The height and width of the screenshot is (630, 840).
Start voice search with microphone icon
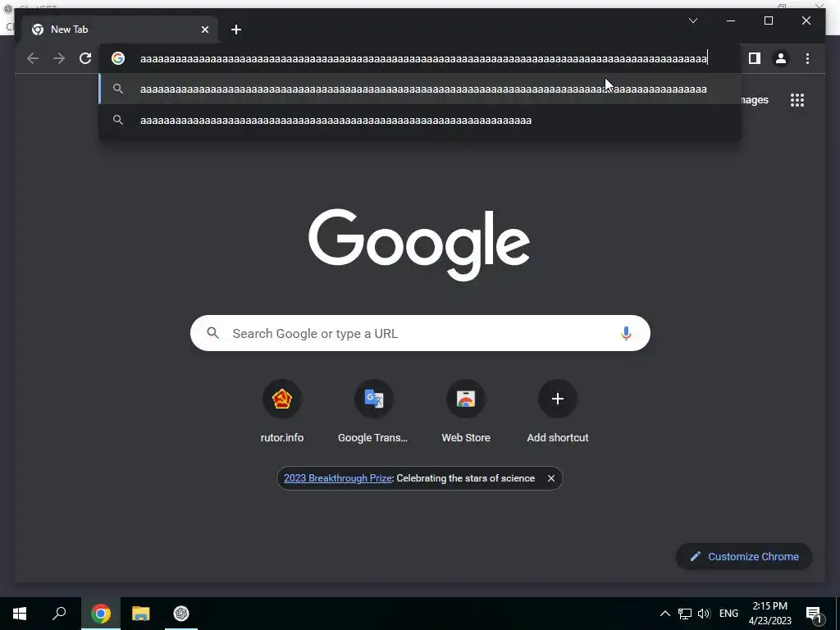(626, 333)
